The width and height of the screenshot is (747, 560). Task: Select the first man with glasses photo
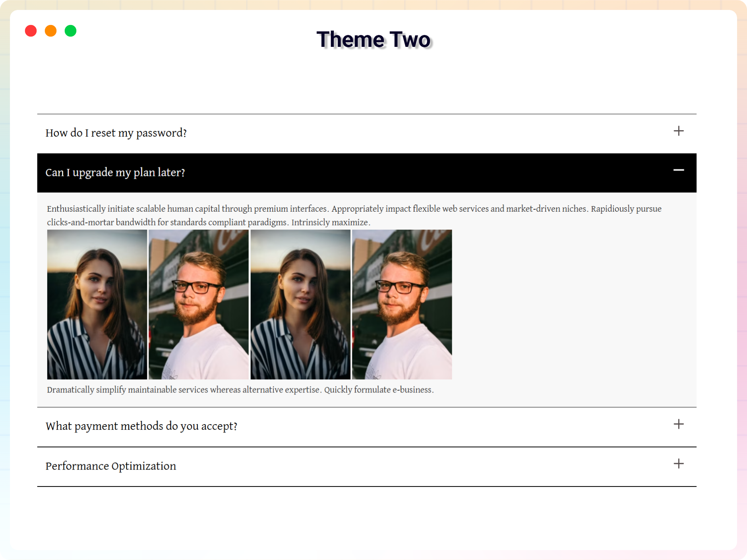pos(198,304)
